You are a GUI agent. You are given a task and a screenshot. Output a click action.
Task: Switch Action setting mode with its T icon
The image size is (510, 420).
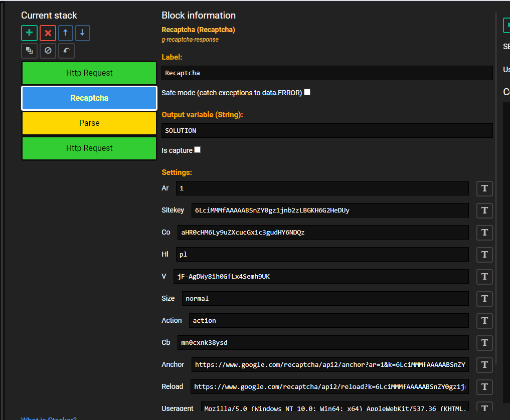(x=484, y=321)
